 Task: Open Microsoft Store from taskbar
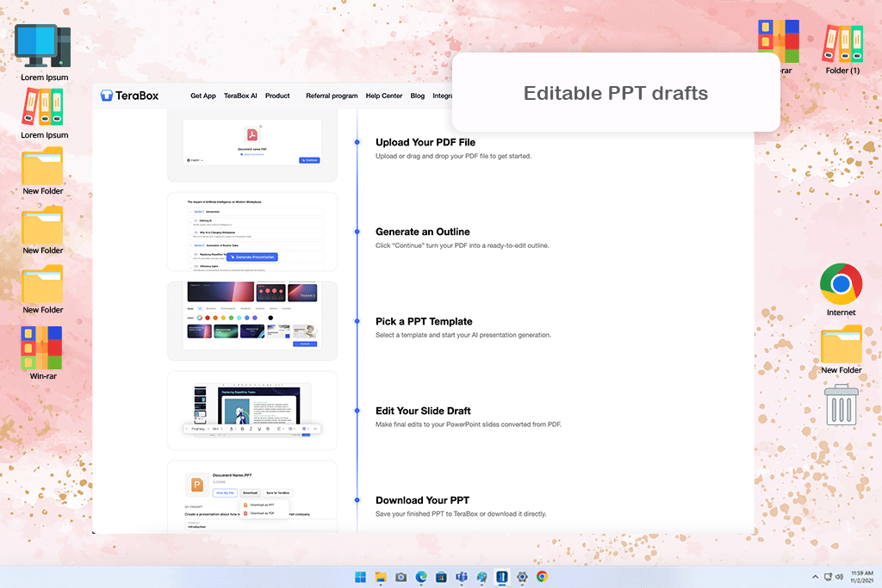442,577
